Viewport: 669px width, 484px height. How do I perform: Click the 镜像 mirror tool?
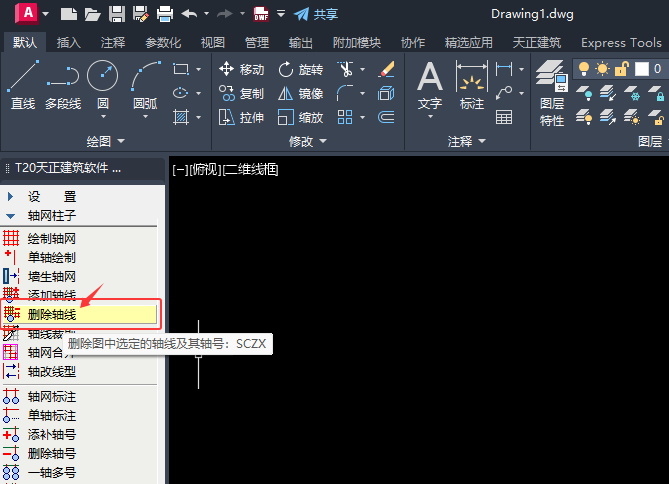(300, 93)
